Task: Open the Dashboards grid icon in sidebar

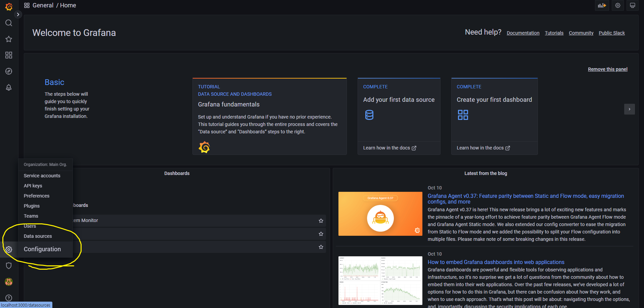Action: click(9, 55)
